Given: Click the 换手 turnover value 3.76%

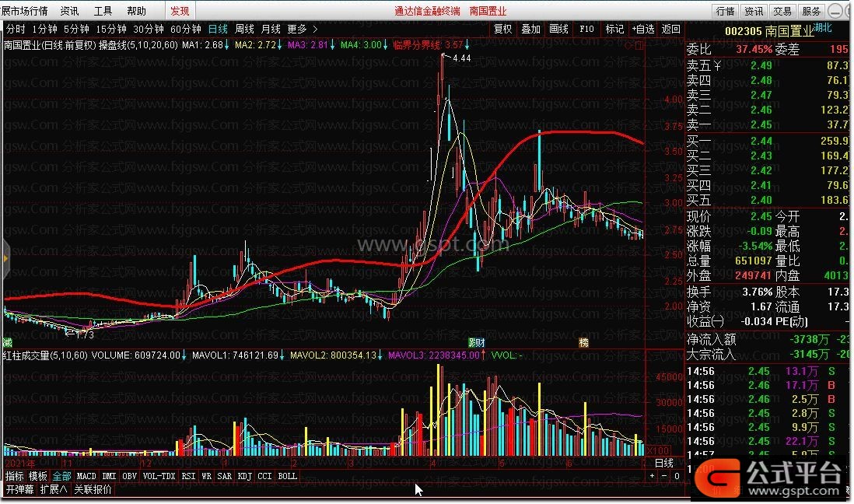Looking at the screenshot, I should (757, 292).
